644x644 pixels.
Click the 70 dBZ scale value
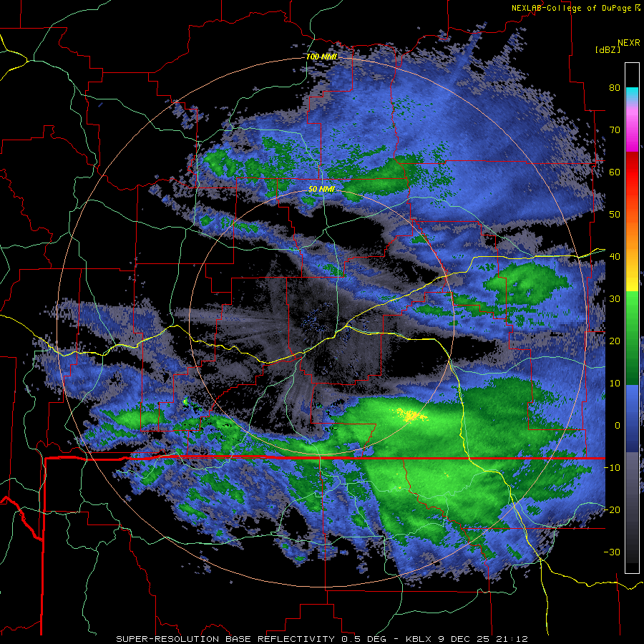[615, 130]
